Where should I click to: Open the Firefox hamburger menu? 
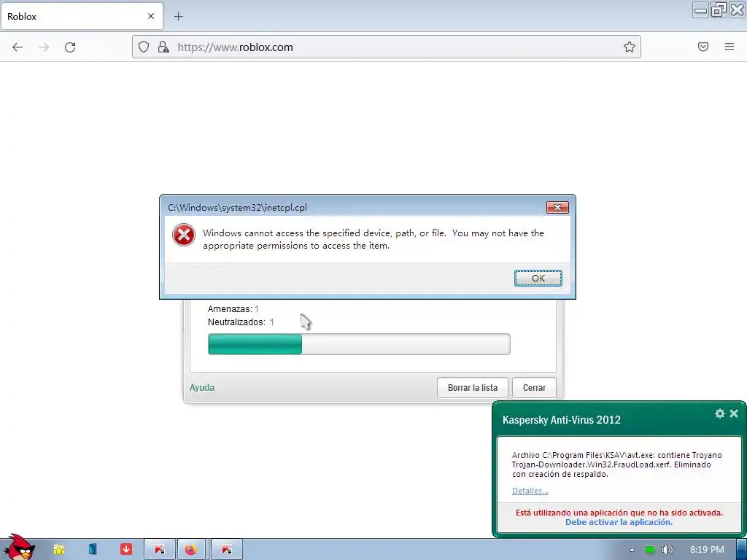click(729, 47)
